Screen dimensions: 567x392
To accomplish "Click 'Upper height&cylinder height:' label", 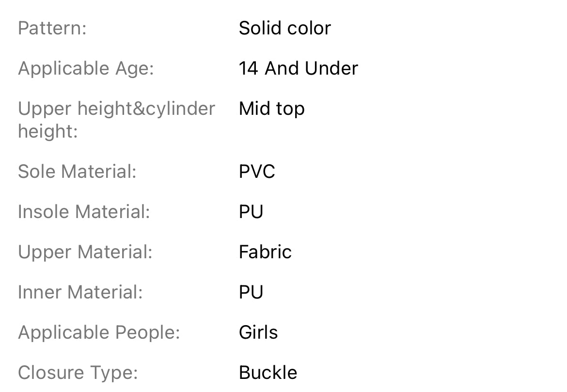I will click(116, 119).
